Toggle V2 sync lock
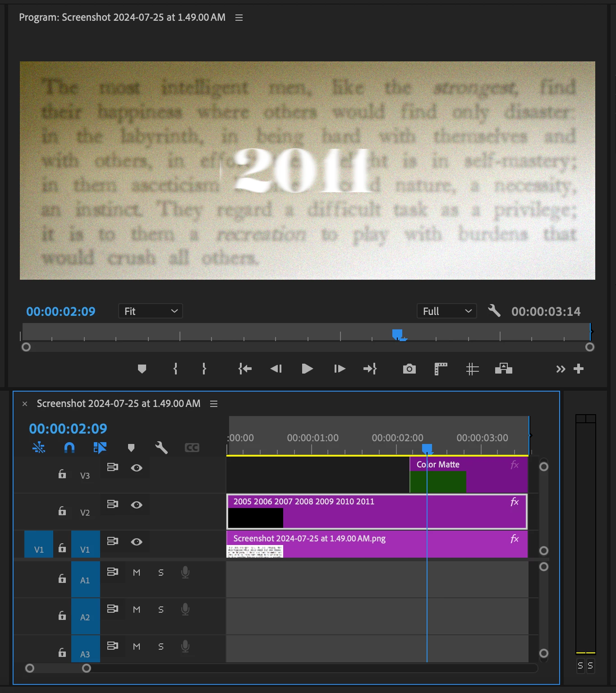The height and width of the screenshot is (693, 616). pyautogui.click(x=112, y=504)
